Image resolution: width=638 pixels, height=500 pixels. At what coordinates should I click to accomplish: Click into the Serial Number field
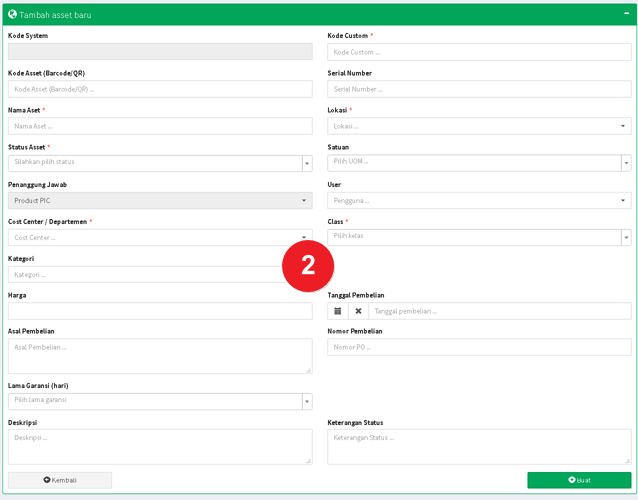[479, 89]
